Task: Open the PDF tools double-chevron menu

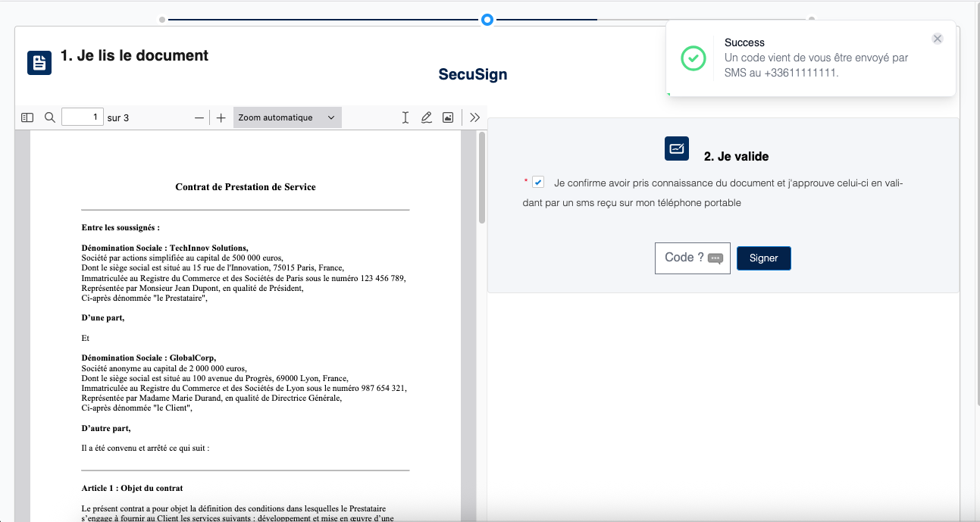Action: point(475,117)
